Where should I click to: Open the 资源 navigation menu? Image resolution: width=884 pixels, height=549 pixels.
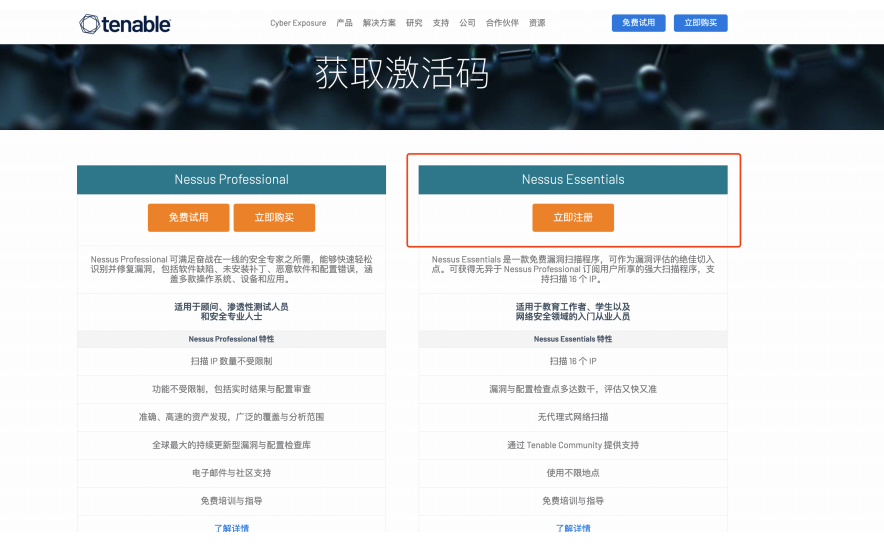(x=537, y=23)
